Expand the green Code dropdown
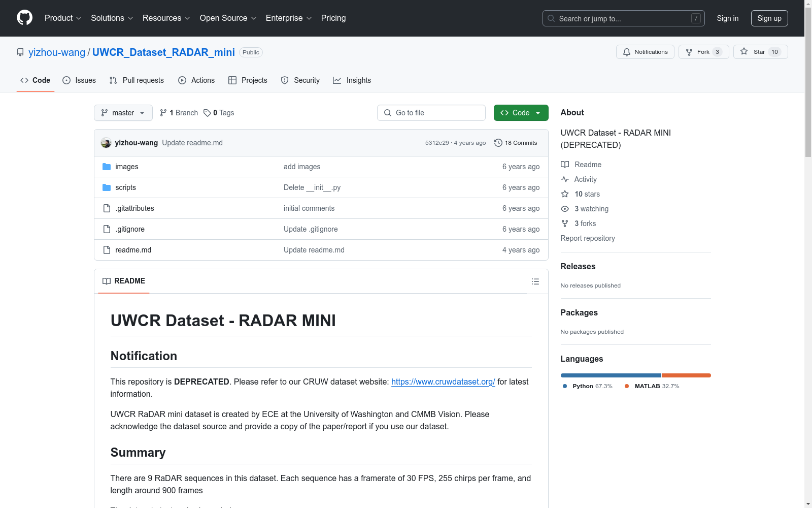The image size is (812, 508). pos(521,113)
